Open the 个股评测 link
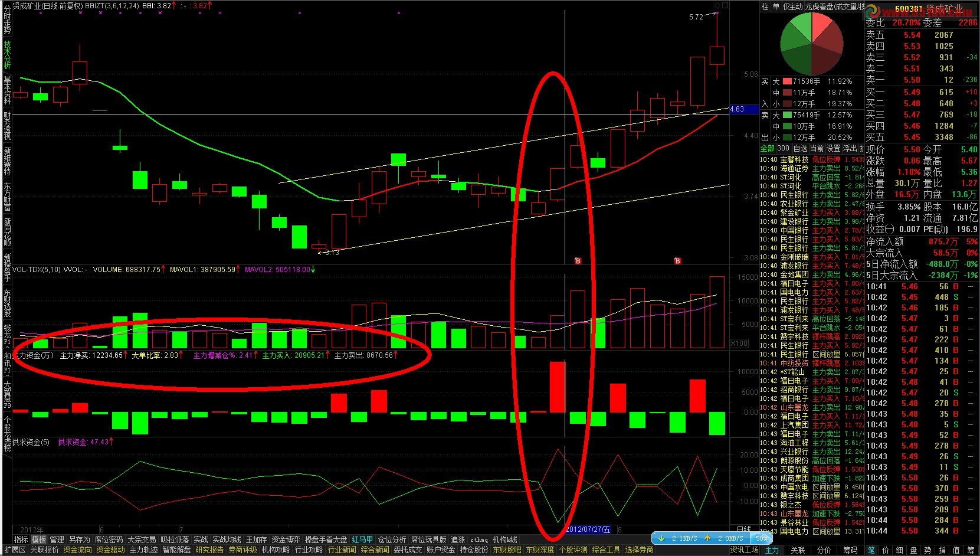Image resolution: width=980 pixels, height=556 pixels. [573, 550]
